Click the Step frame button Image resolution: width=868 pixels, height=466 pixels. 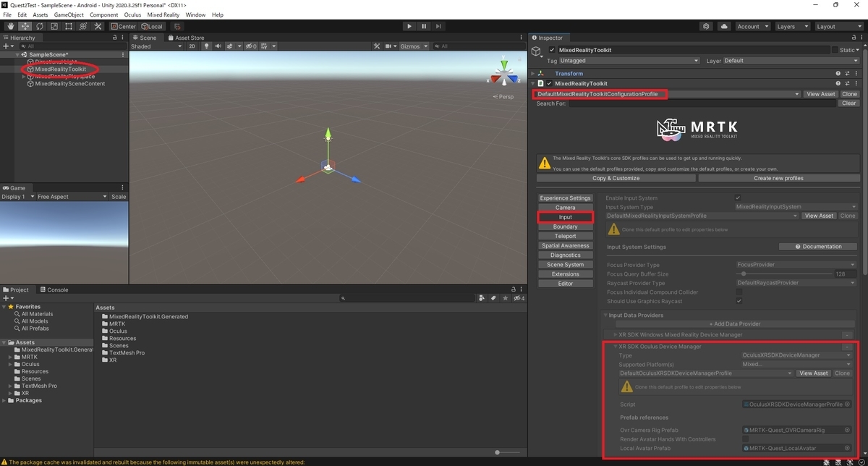440,26
